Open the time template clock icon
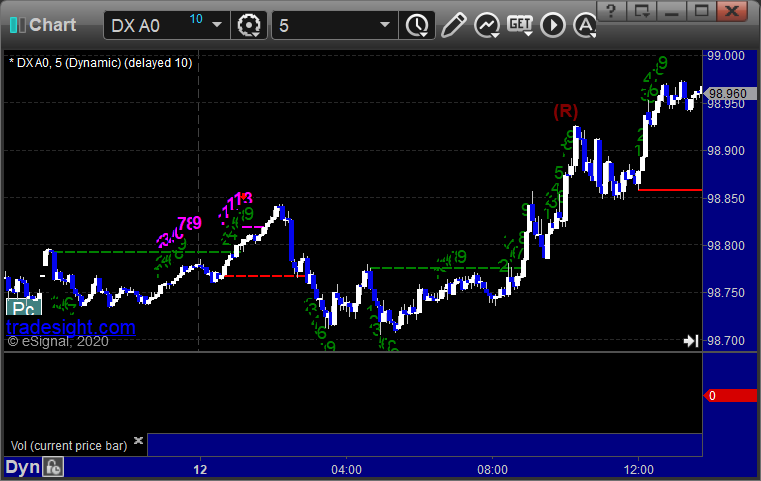 pyautogui.click(x=417, y=25)
